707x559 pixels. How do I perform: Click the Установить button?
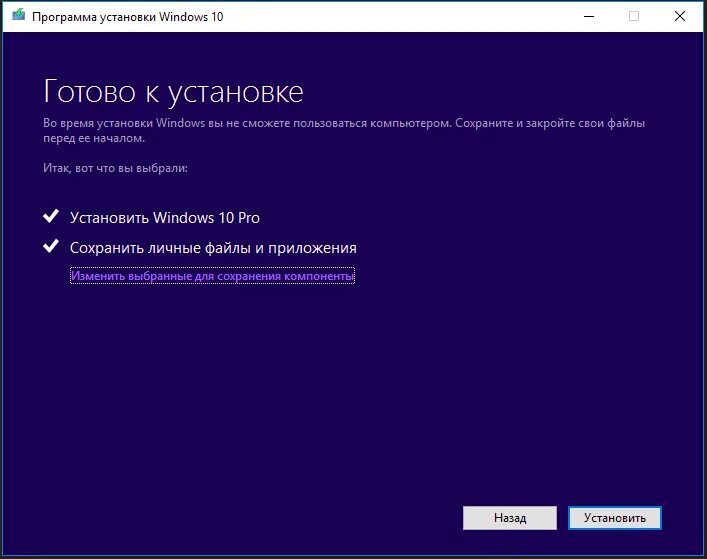615,518
